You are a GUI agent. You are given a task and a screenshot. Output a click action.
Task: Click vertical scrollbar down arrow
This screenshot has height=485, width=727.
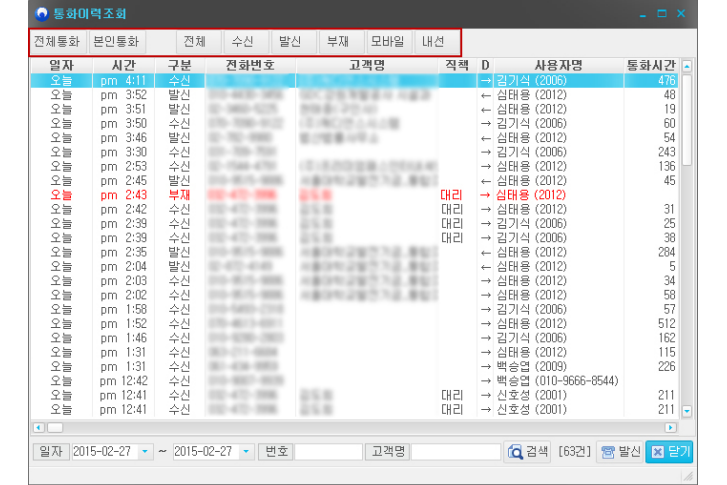[x=687, y=411]
